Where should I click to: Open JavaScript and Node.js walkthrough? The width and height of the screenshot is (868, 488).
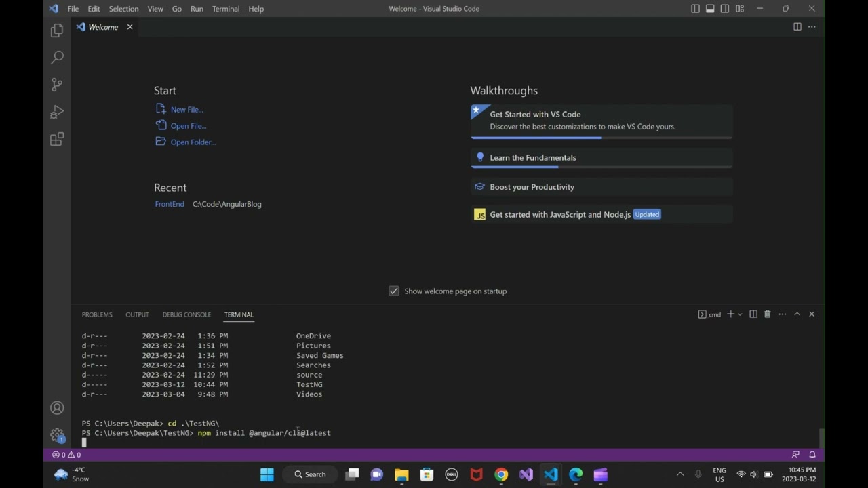601,214
